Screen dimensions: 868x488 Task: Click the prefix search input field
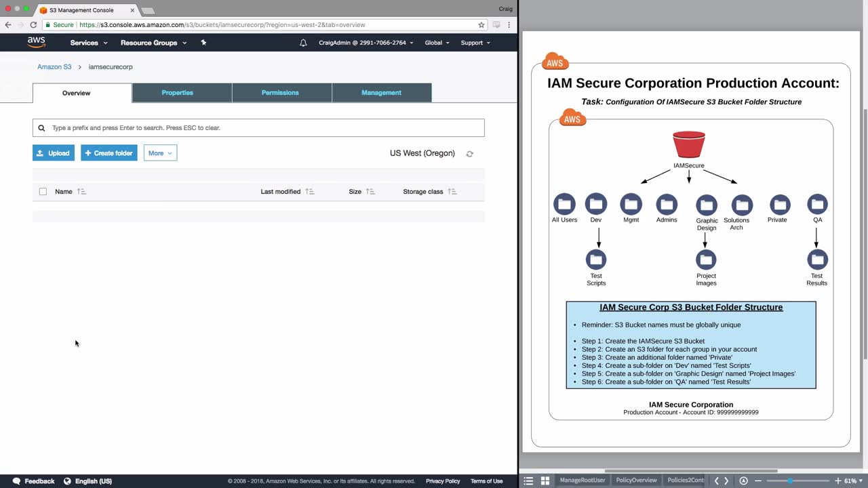(x=258, y=128)
